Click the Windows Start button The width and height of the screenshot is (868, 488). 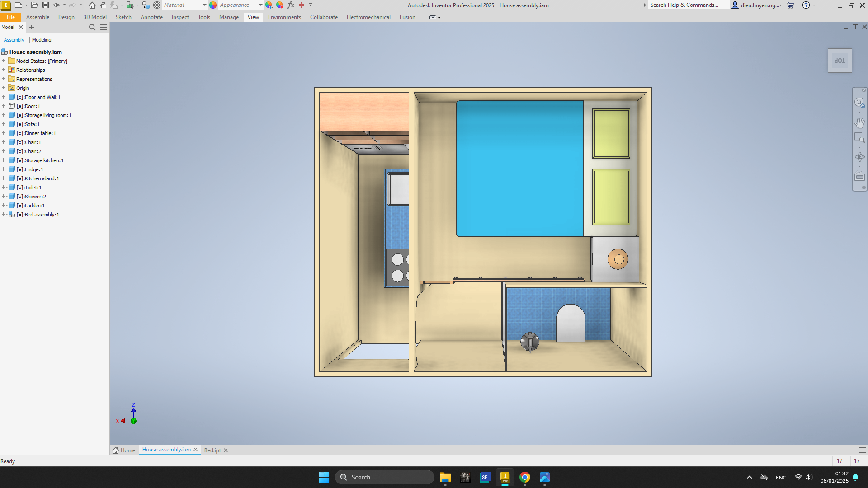[324, 477]
